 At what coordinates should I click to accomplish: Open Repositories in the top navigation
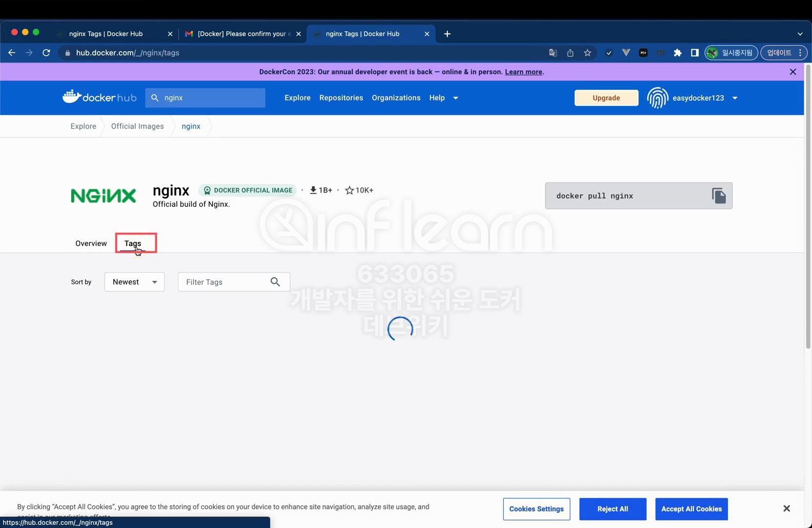(341, 98)
